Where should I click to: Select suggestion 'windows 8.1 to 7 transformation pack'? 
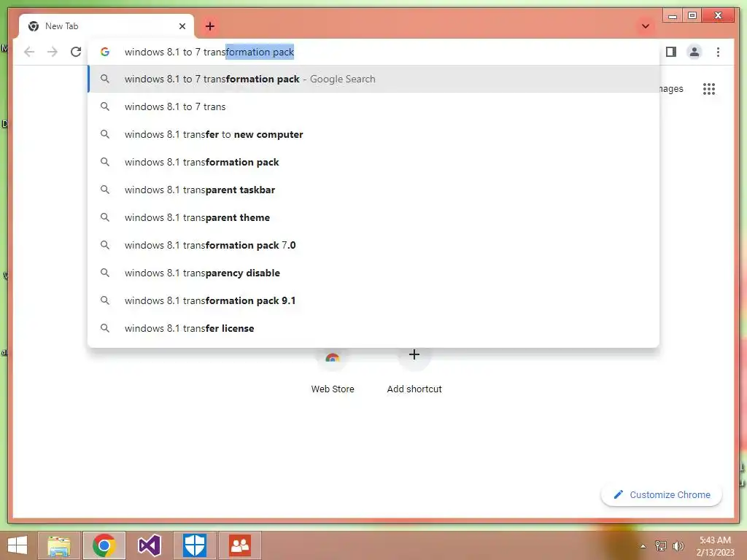pyautogui.click(x=373, y=79)
